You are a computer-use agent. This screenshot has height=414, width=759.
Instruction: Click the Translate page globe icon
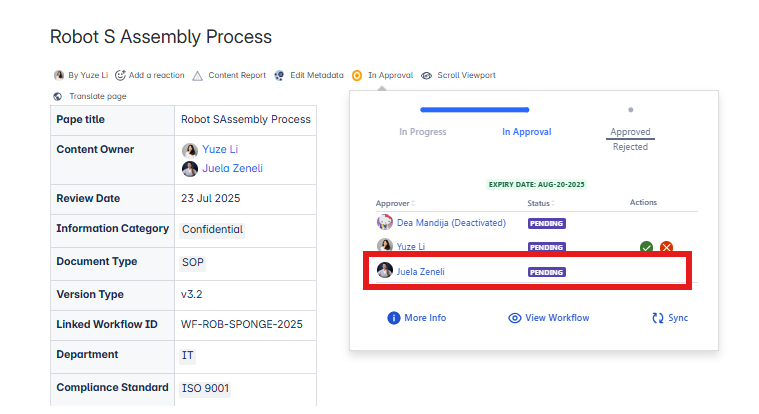coord(57,96)
